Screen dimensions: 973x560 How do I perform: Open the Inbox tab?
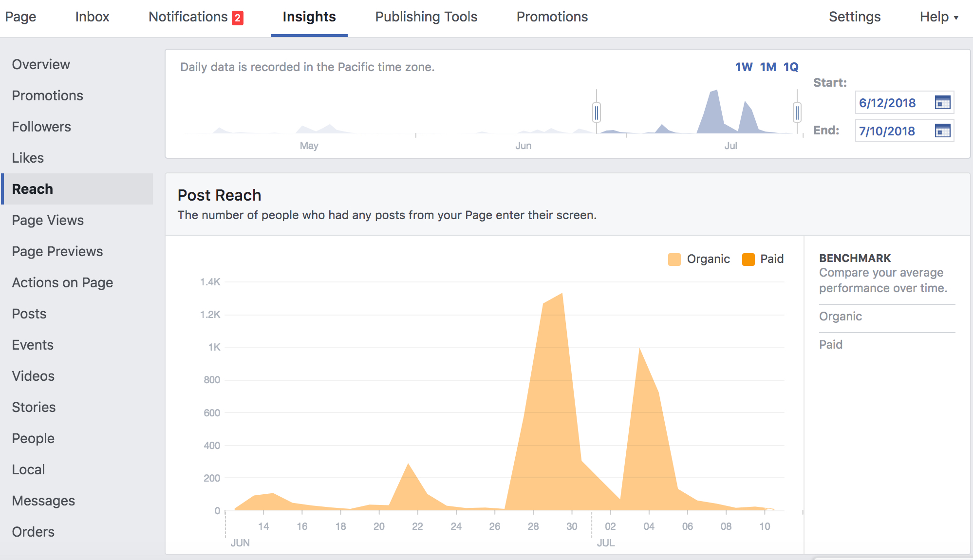tap(92, 17)
